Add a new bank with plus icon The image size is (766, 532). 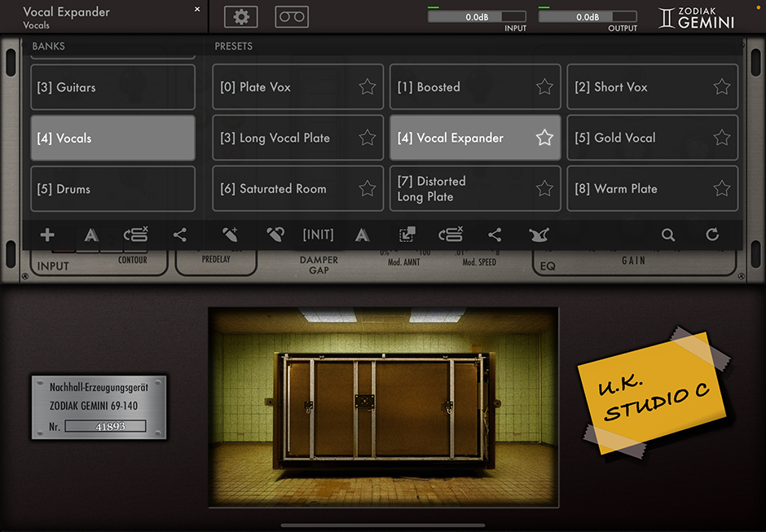(47, 235)
